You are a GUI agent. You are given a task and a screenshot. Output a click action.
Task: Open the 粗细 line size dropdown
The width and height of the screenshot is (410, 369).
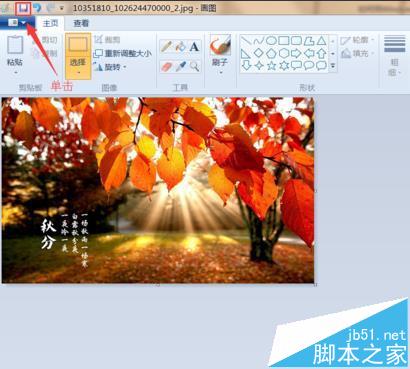click(395, 55)
